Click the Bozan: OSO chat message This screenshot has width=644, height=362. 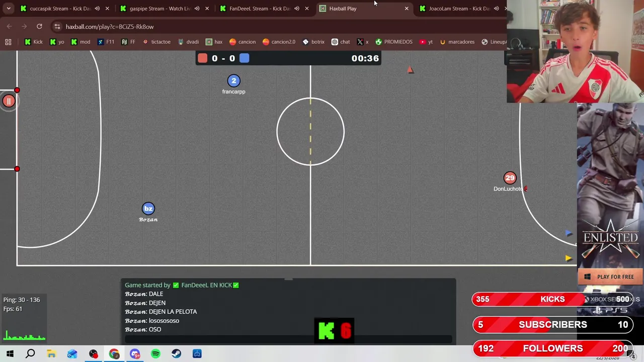point(143,330)
